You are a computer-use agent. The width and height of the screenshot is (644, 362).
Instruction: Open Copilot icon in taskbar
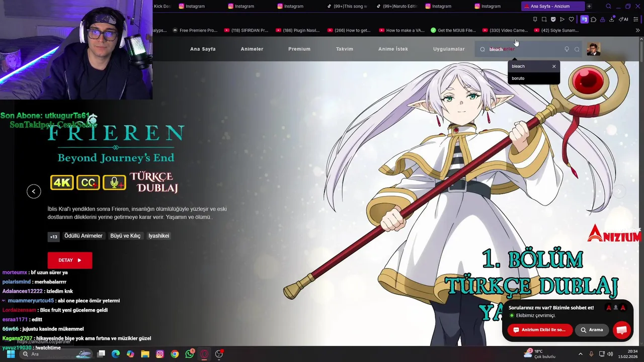click(130, 354)
